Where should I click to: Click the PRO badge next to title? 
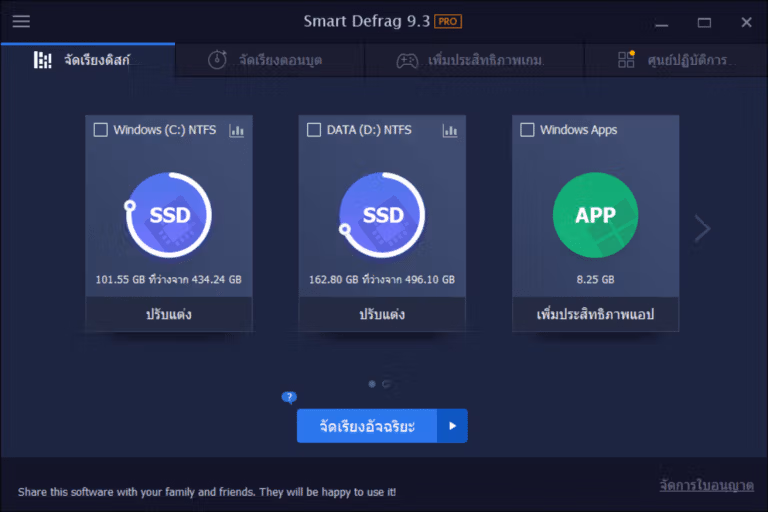point(448,22)
